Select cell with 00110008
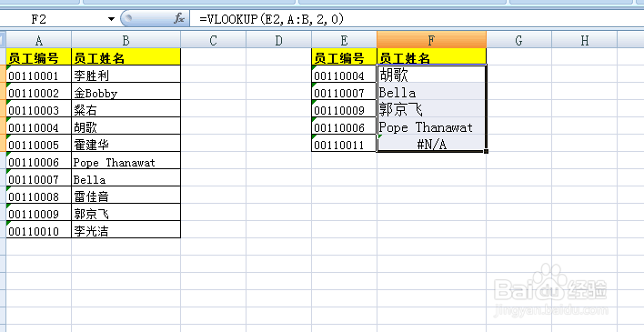This screenshot has width=644, height=332. click(38, 195)
